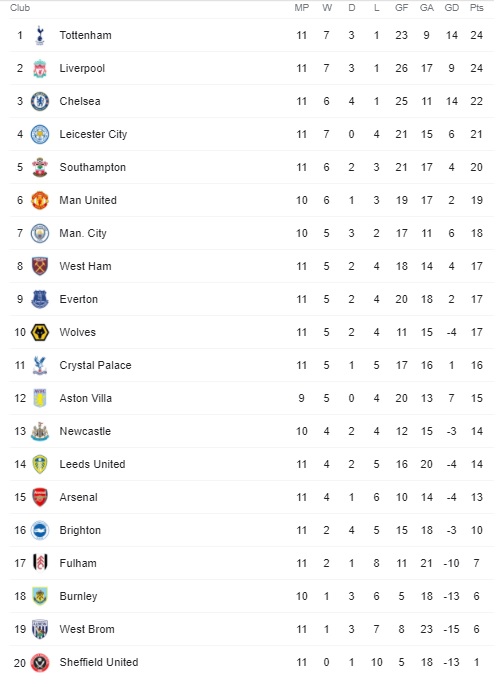The height and width of the screenshot is (687, 496).
Task: Click the Fulham club crest icon
Action: (x=40, y=563)
